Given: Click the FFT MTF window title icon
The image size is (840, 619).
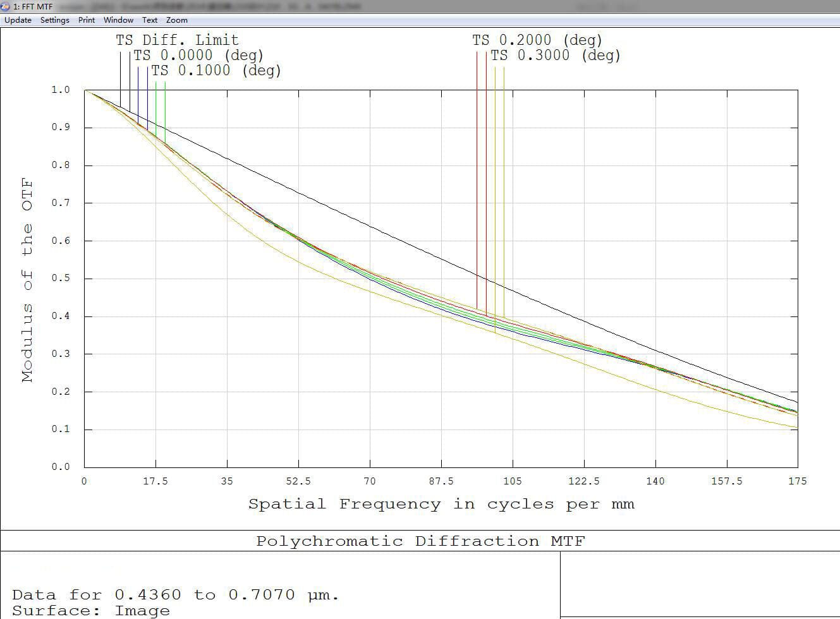Looking at the screenshot, I should coord(6,6).
